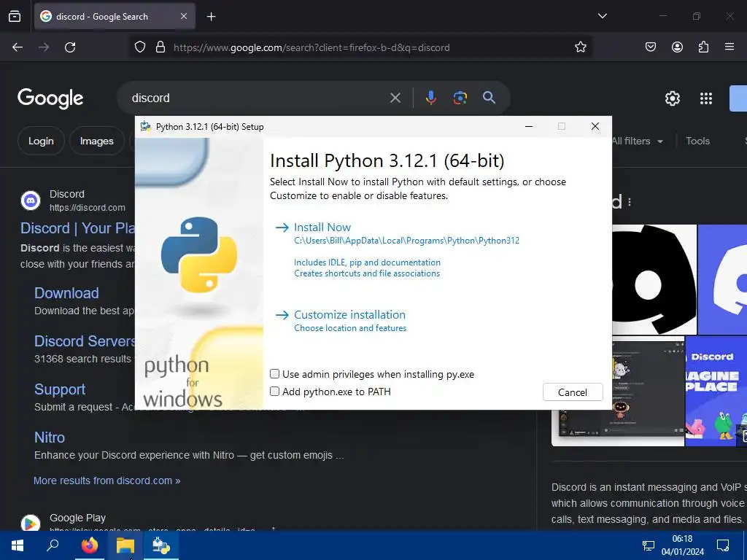Enable admin privileges for py.exe checkbox
This screenshot has height=560, width=747.
274,374
